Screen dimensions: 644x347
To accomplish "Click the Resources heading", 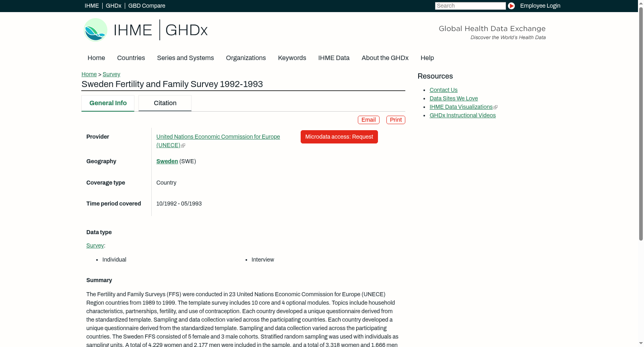I will pos(435,76).
